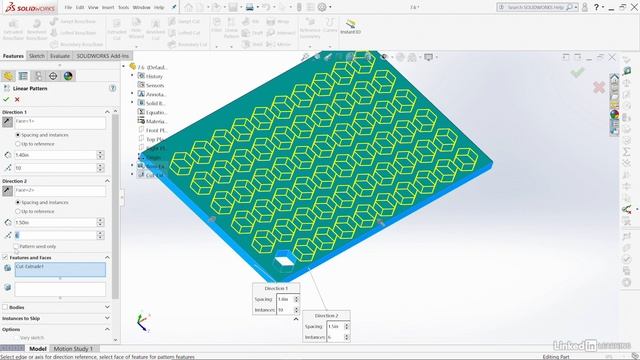Click the Save icon in top toolbar
The height and width of the screenshot is (360, 640).
233,7
